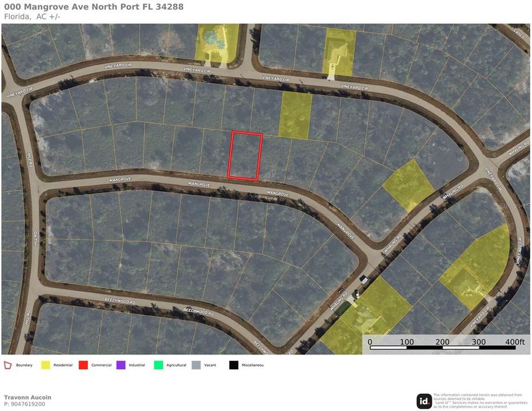This screenshot has height=411, width=532.
Task: Click the 000 Mangrove Ave address title
Action: point(94,7)
